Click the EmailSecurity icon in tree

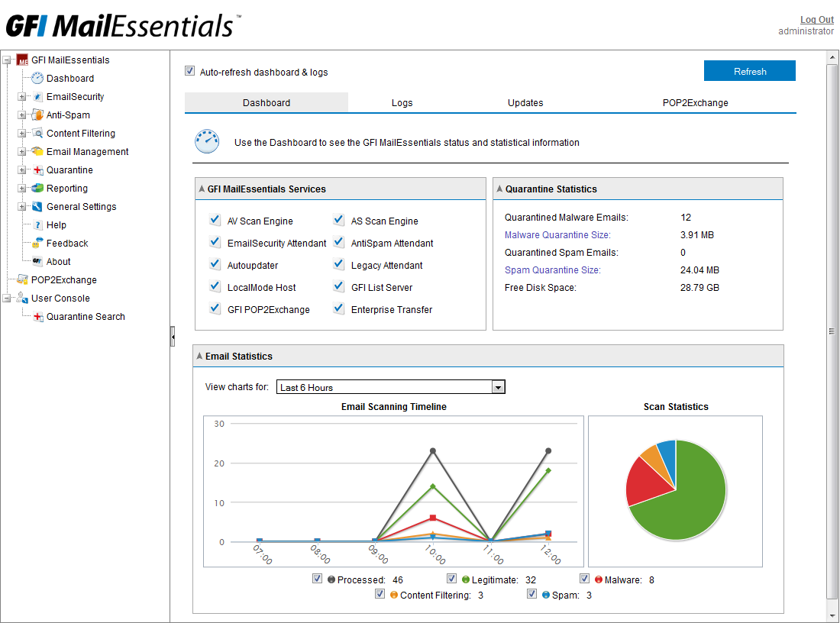(37, 97)
